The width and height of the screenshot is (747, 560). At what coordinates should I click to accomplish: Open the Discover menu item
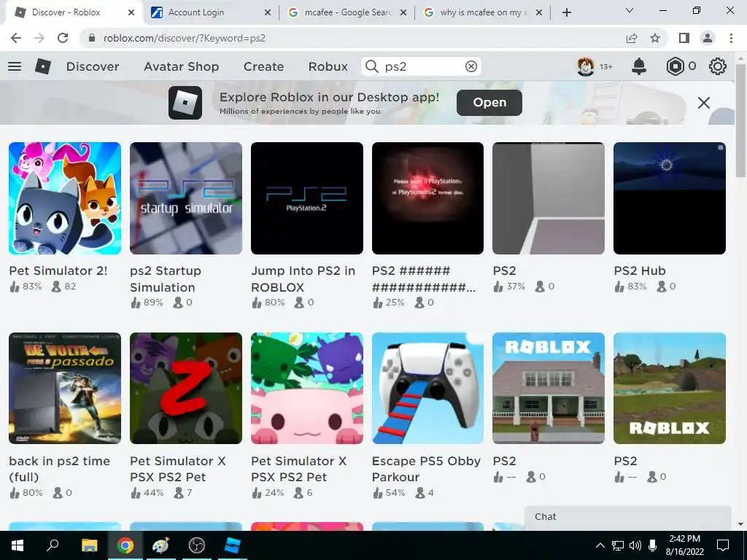pyautogui.click(x=93, y=66)
